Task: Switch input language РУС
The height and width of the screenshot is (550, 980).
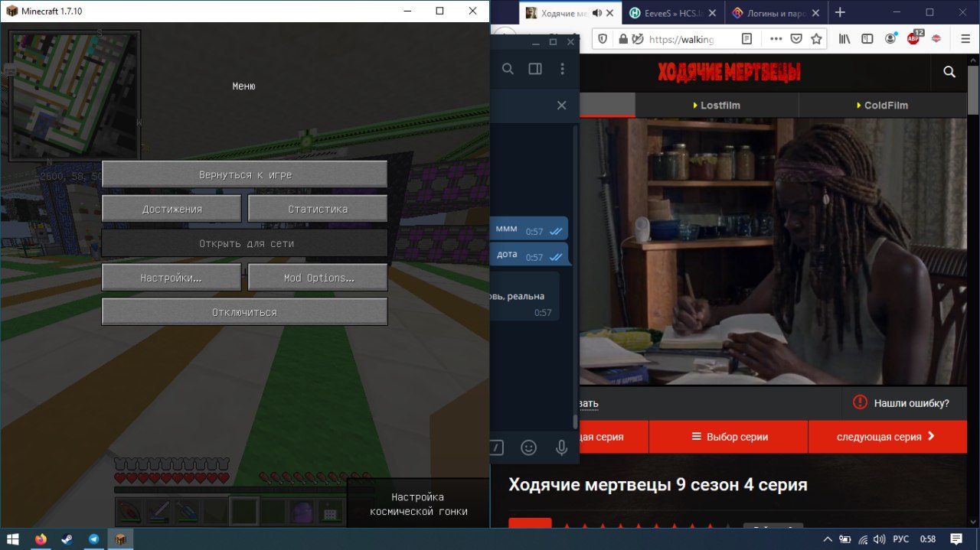Action: click(902, 539)
